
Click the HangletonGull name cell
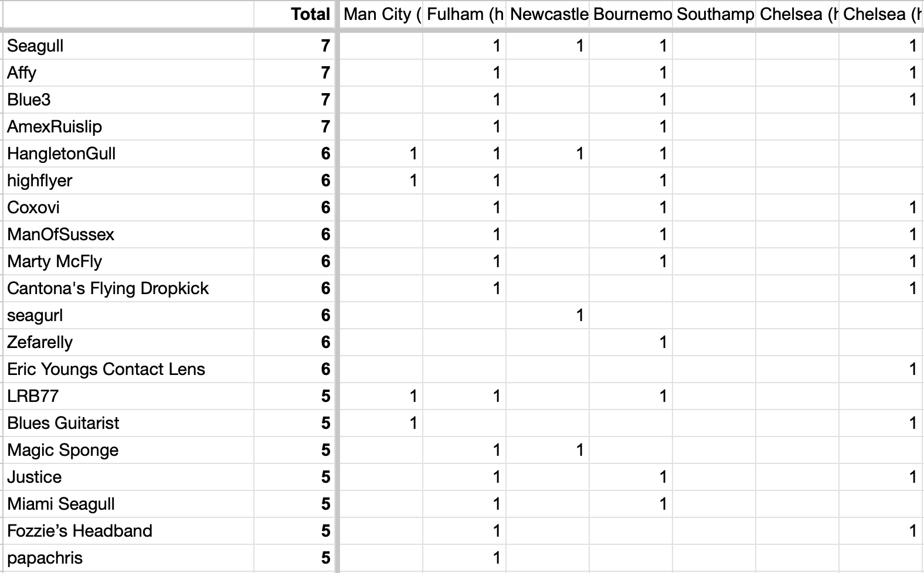(128, 154)
